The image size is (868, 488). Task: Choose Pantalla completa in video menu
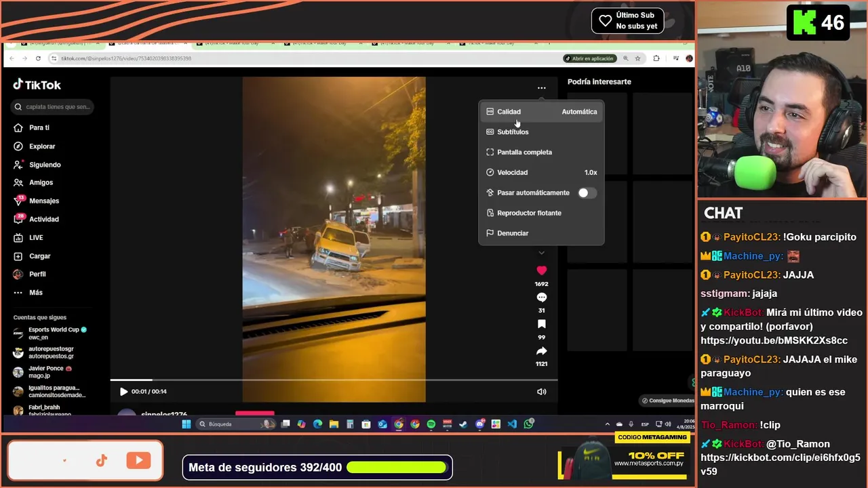541,152
